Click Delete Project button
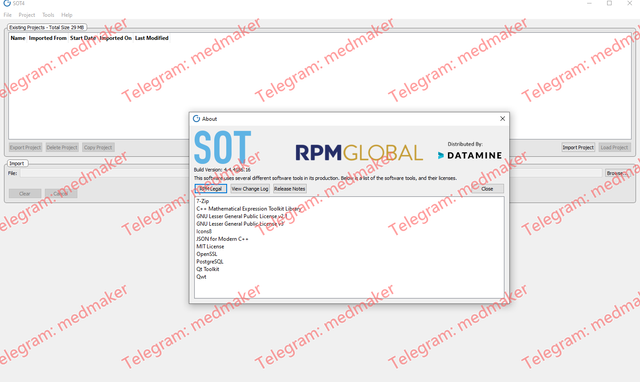This screenshot has height=382, width=640. [62, 147]
